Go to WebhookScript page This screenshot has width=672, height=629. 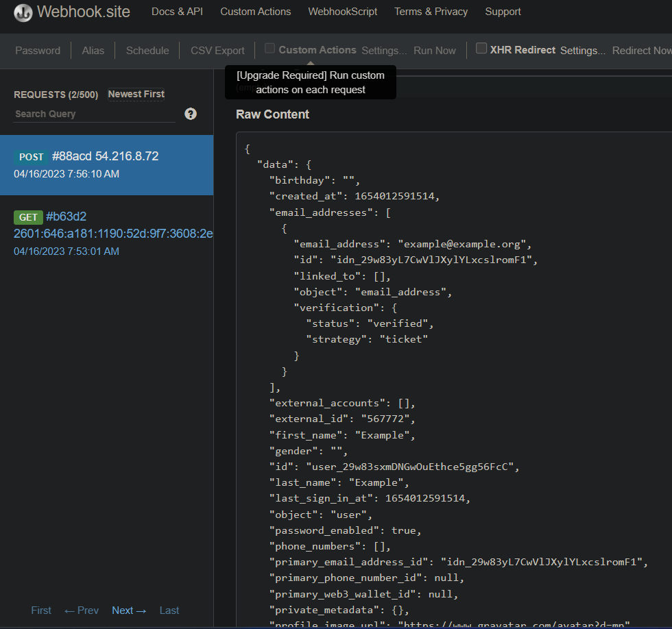tap(342, 12)
